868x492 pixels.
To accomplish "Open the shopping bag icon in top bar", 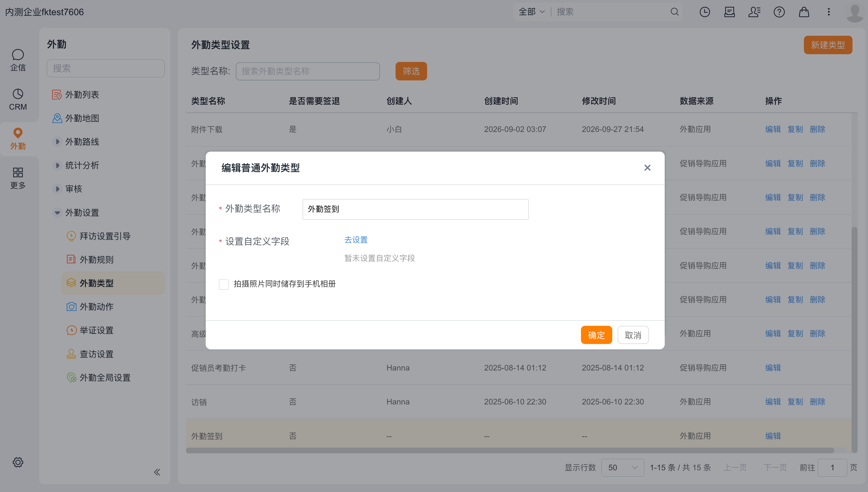I will coord(804,12).
